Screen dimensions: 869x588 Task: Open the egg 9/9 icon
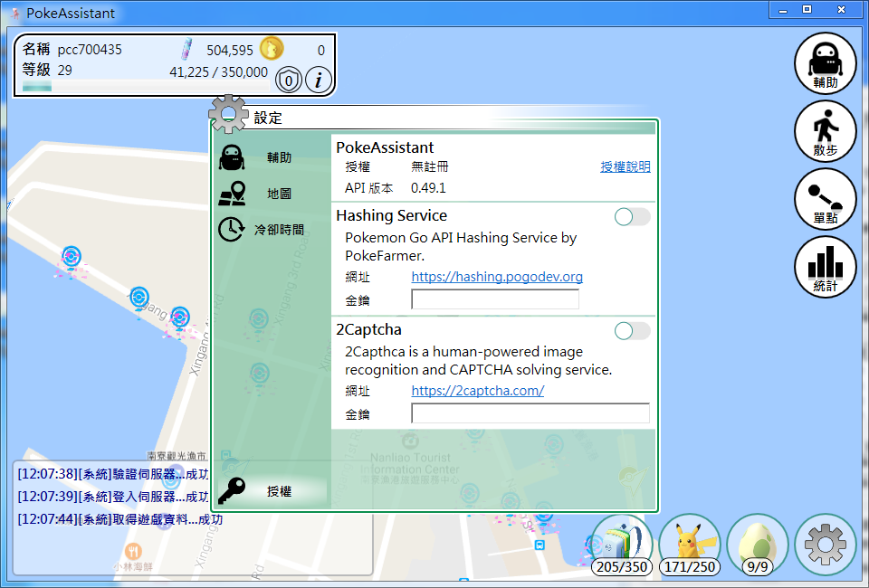(x=757, y=545)
